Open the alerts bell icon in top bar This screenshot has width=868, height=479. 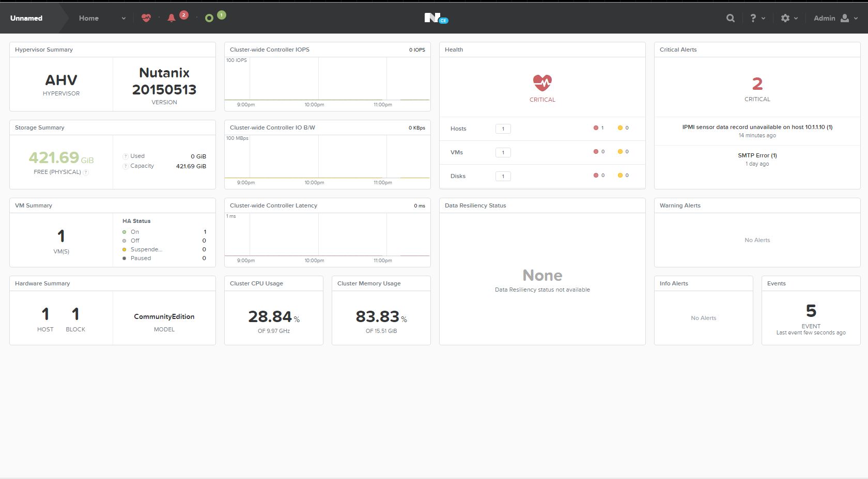pos(172,18)
